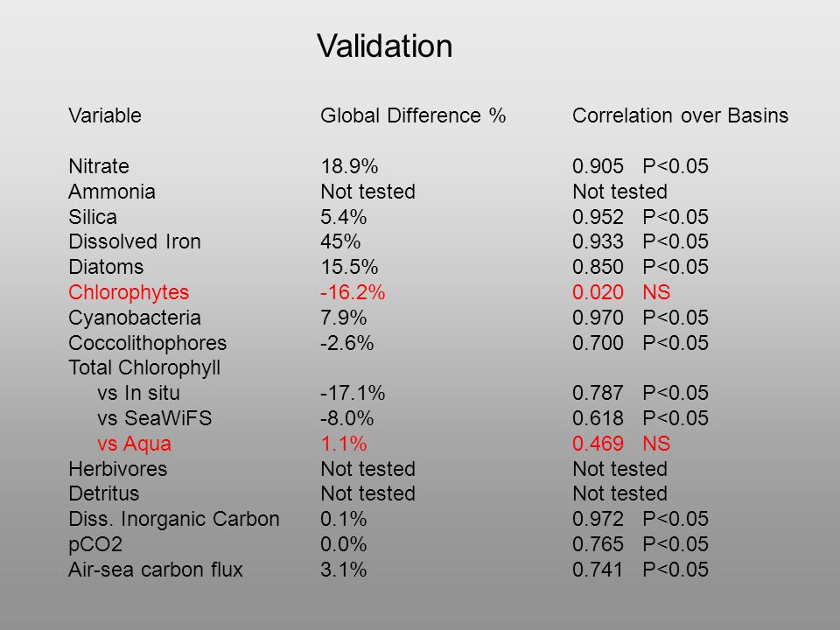Screen dimensions: 840x630
Task: Click the red 0.020 NS correlation
Action: pyautogui.click(x=621, y=292)
